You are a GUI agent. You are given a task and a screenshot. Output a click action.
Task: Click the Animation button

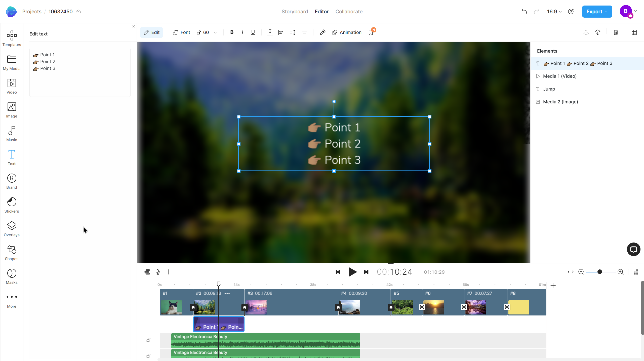[x=347, y=32]
